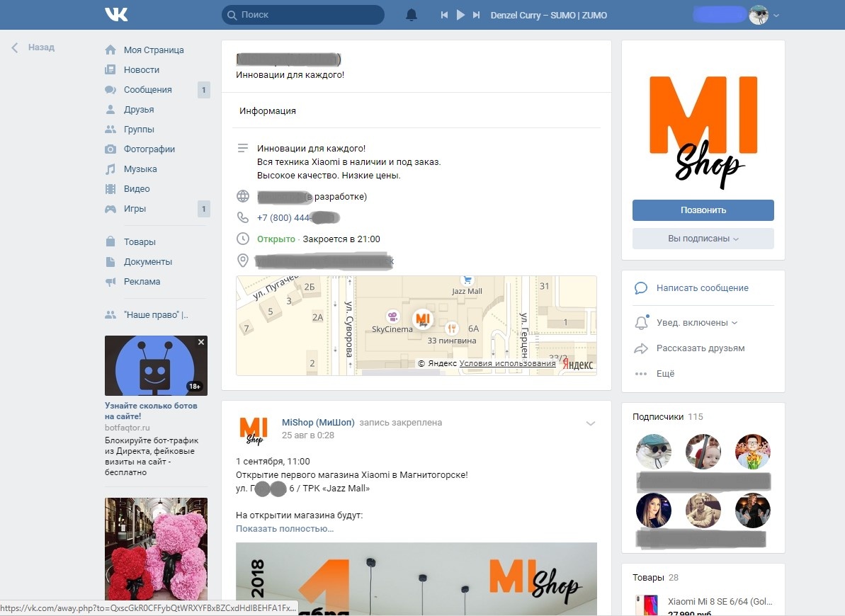Click the MI Shop avatar on pinned post
This screenshot has width=845, height=616.
[x=254, y=430]
